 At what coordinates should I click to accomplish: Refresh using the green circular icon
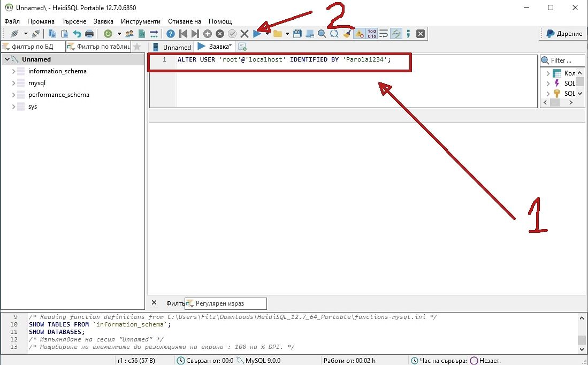tap(108, 34)
